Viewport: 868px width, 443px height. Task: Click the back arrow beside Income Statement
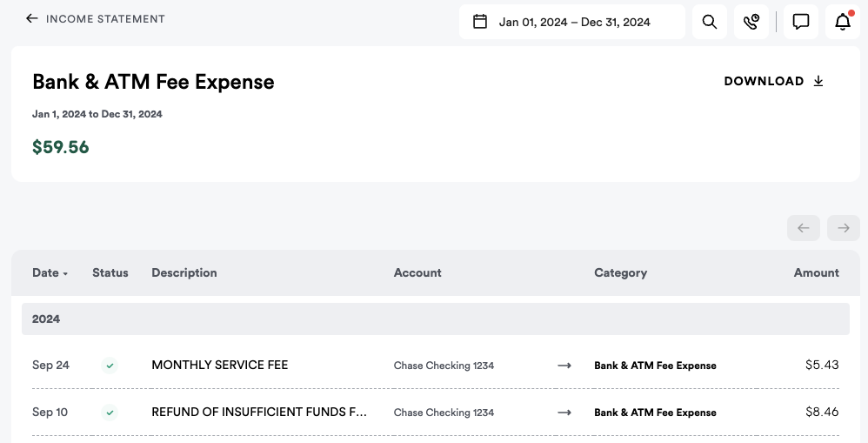point(32,18)
